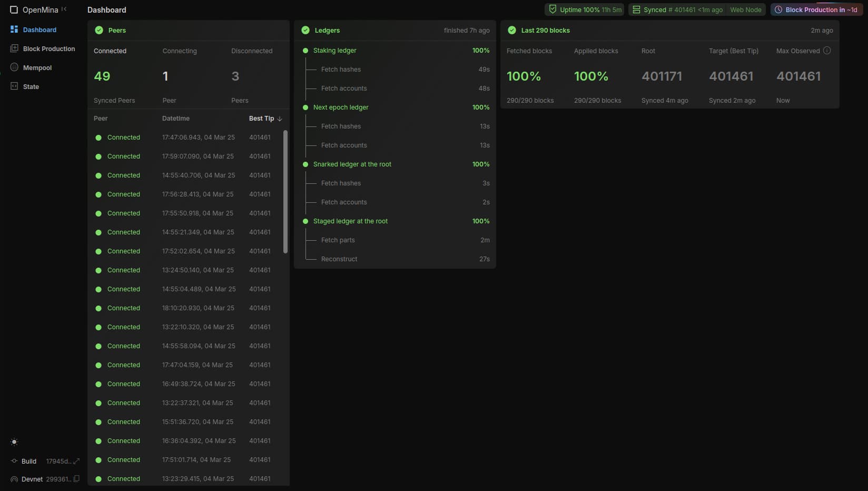Viewport: 868px width, 491px height.
Task: Sort peers by the Datetime column header
Action: pyautogui.click(x=175, y=119)
